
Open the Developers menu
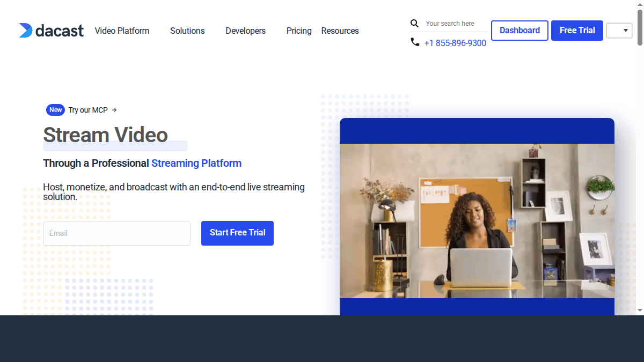[x=245, y=31]
